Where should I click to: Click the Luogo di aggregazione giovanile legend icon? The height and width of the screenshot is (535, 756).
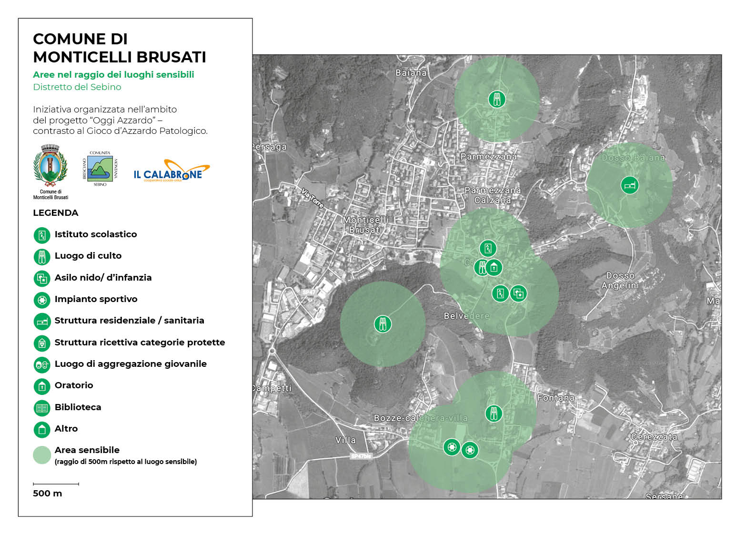42,364
